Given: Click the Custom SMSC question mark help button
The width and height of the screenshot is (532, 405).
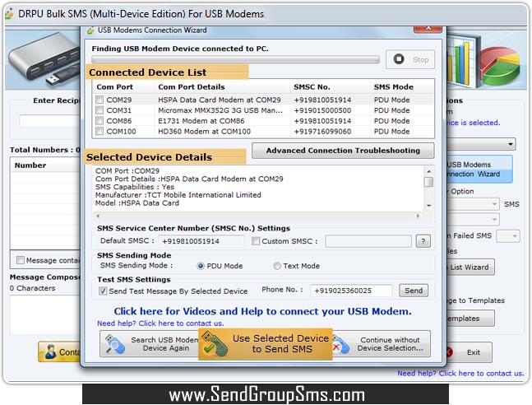Looking at the screenshot, I should [423, 241].
